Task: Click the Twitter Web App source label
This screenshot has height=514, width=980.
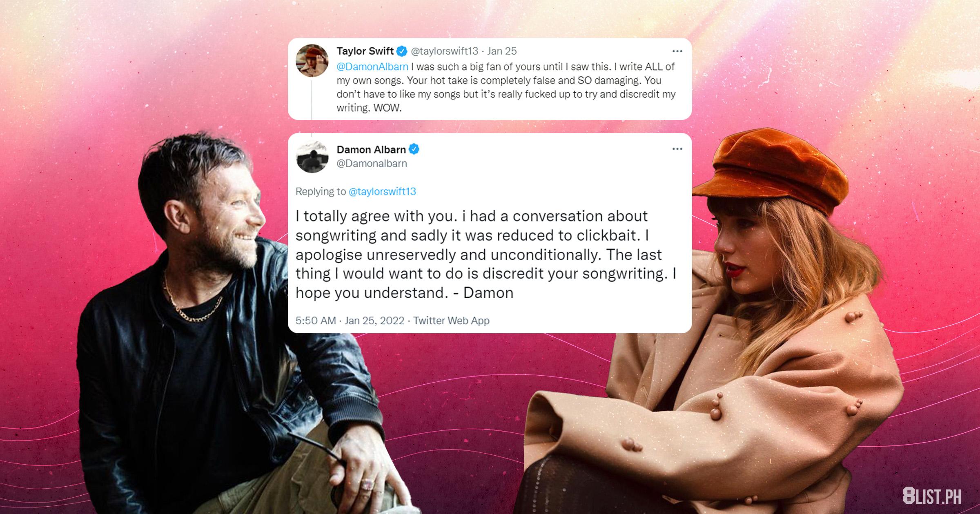Action: [x=451, y=321]
